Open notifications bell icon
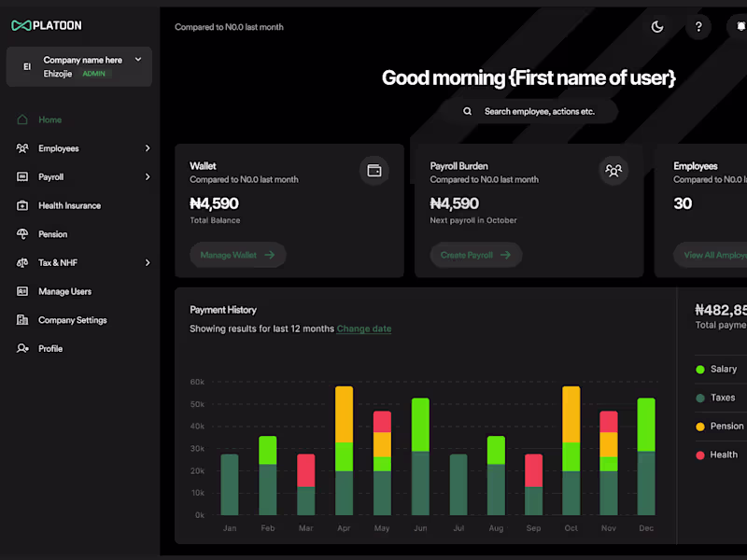The height and width of the screenshot is (560, 747). pos(740,27)
